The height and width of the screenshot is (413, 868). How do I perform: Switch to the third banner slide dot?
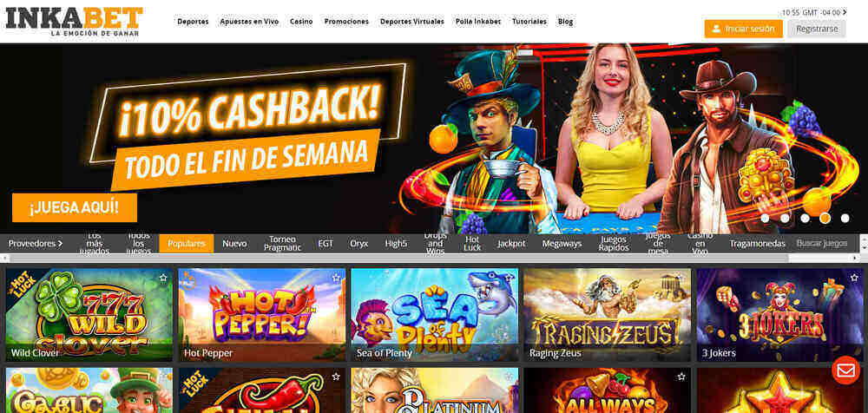point(805,218)
